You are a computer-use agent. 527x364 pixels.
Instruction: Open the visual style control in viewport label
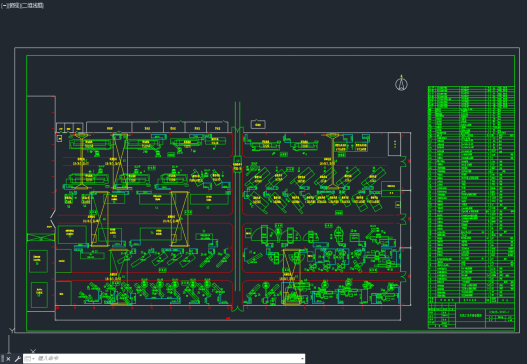point(33,6)
